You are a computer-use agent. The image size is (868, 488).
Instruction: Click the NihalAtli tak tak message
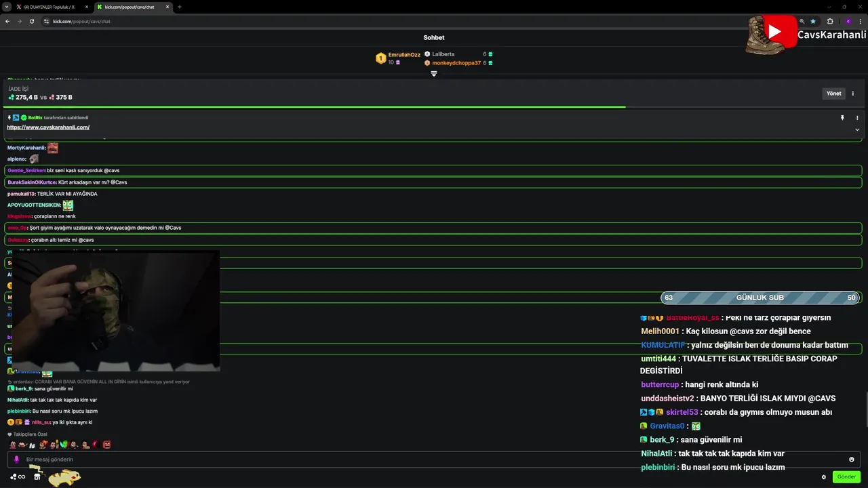52,400
